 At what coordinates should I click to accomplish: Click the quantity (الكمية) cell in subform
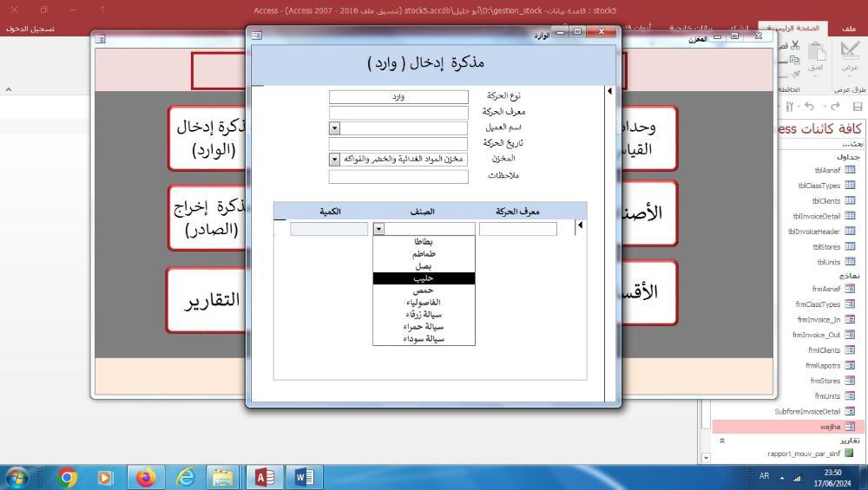click(x=329, y=229)
